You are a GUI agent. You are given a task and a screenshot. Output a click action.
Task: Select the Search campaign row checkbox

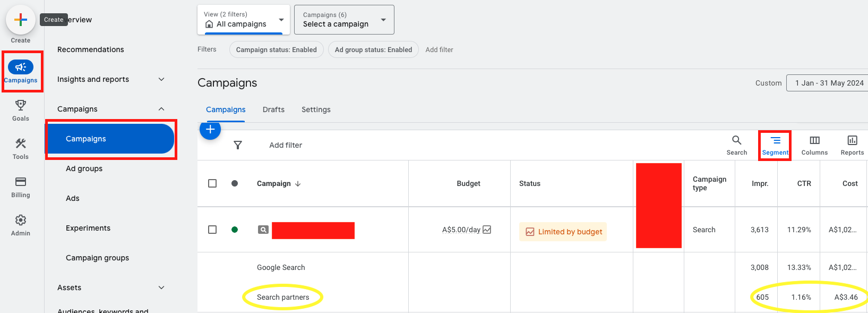212,230
